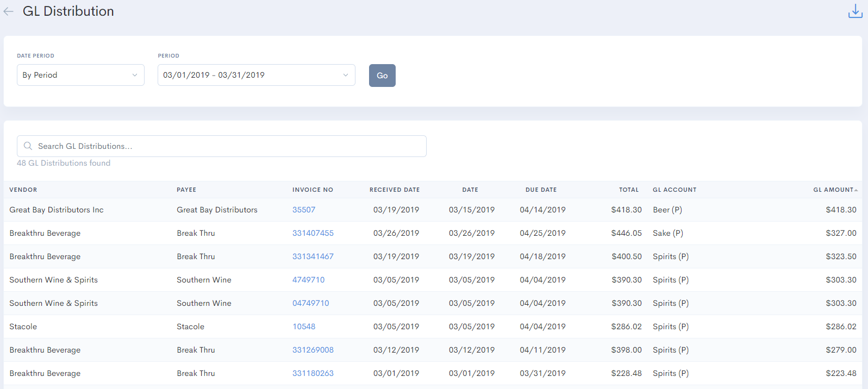Click the back arrow beside GL Distribution
This screenshot has height=389, width=868.
8,11
